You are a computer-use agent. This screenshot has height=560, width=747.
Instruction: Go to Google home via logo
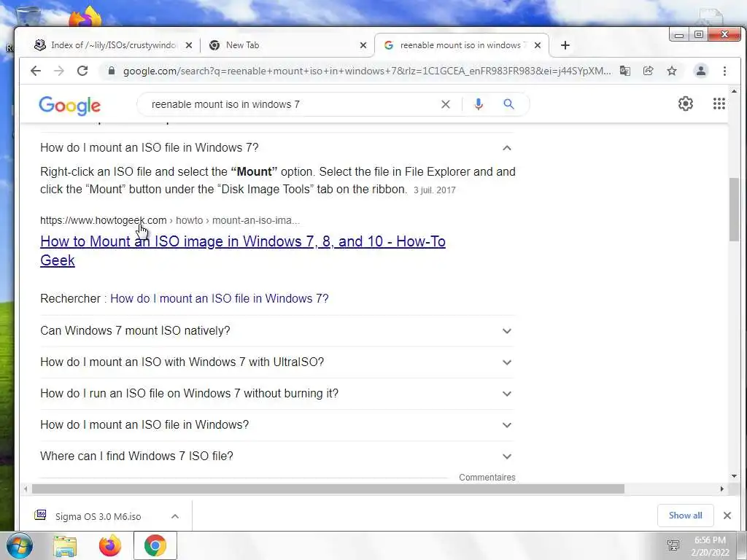pos(69,105)
